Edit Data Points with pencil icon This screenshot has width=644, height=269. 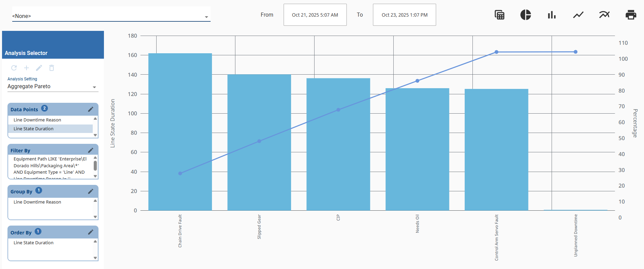(x=91, y=109)
